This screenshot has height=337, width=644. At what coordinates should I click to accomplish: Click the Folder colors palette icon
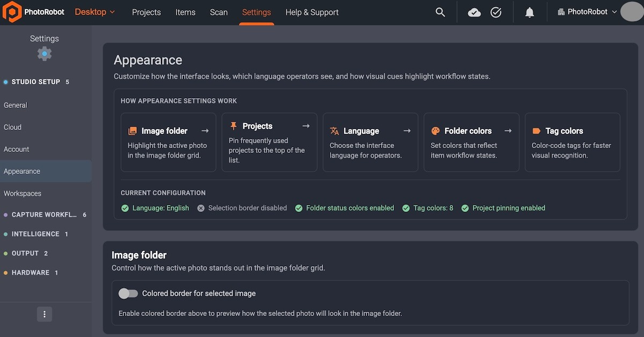tap(435, 131)
